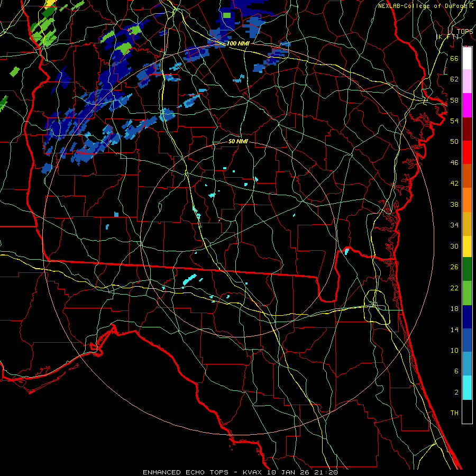The image size is (476, 476).
Task: Click the K FT units label
Action: pyautogui.click(x=447, y=36)
